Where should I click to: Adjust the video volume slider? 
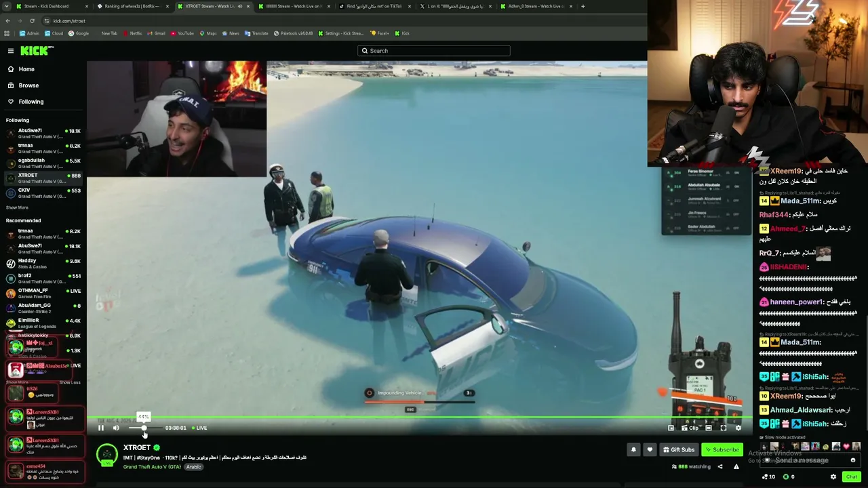pyautogui.click(x=144, y=428)
